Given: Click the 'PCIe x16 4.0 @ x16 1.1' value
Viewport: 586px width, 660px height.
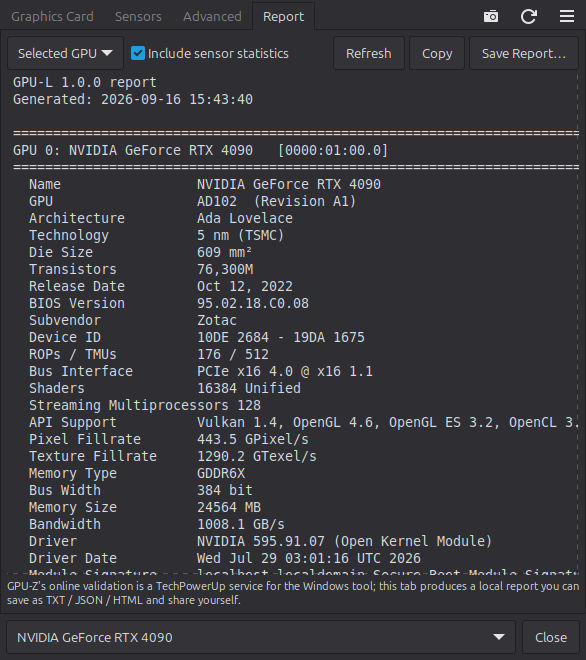Looking at the screenshot, I should point(285,371).
